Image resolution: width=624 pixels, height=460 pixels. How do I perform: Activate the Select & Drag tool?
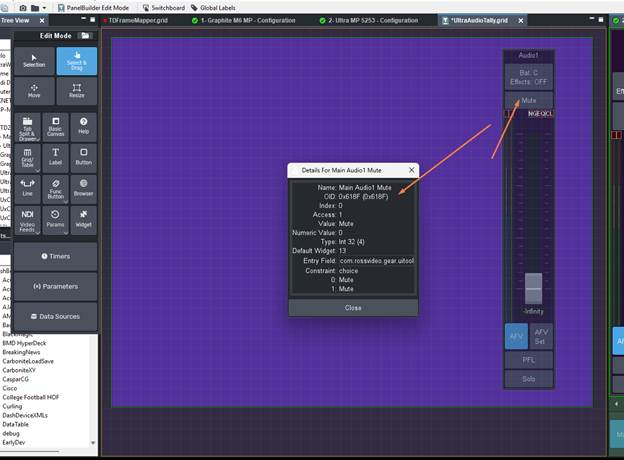coord(76,61)
